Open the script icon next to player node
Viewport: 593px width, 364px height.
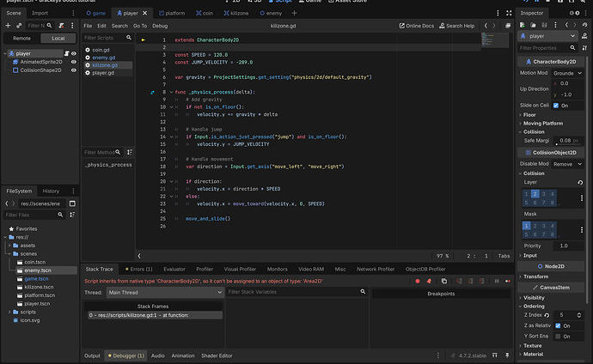pos(66,53)
